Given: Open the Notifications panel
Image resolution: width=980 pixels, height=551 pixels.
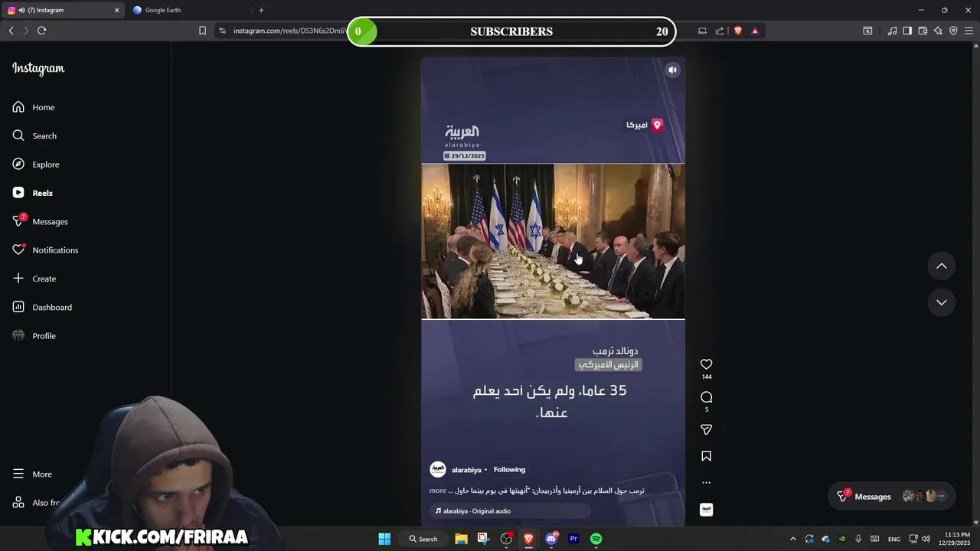Looking at the screenshot, I should click(46, 250).
